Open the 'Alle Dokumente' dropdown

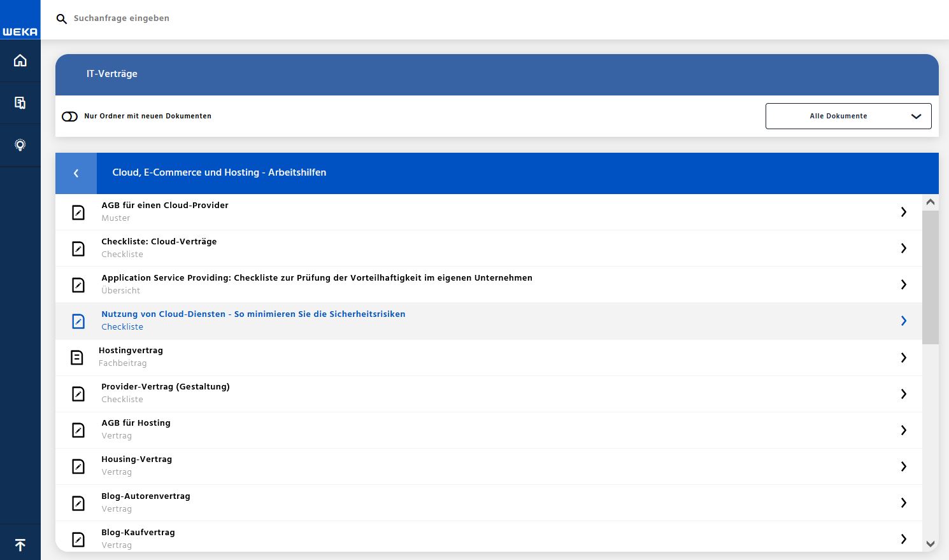coord(848,116)
